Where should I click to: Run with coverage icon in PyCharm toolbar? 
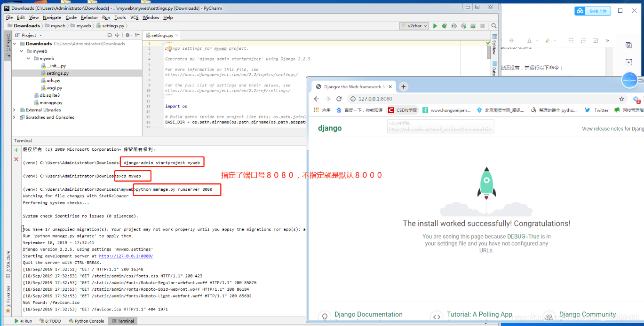pos(454,26)
